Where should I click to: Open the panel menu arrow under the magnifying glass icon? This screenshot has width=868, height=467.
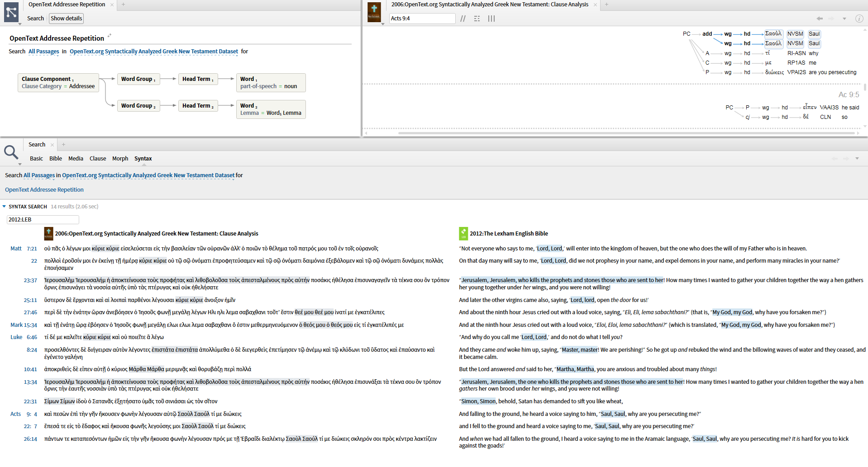[x=20, y=164]
